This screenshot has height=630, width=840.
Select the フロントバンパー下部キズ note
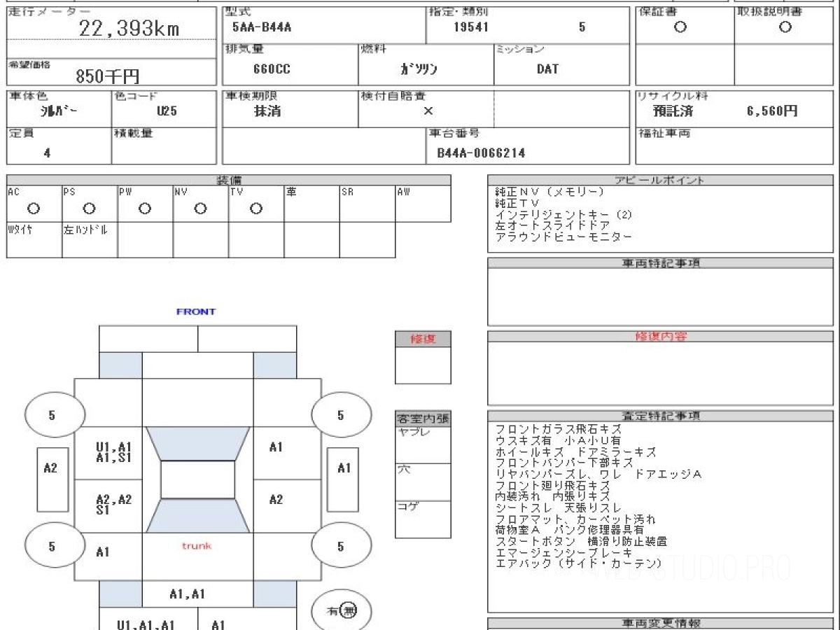point(563,463)
